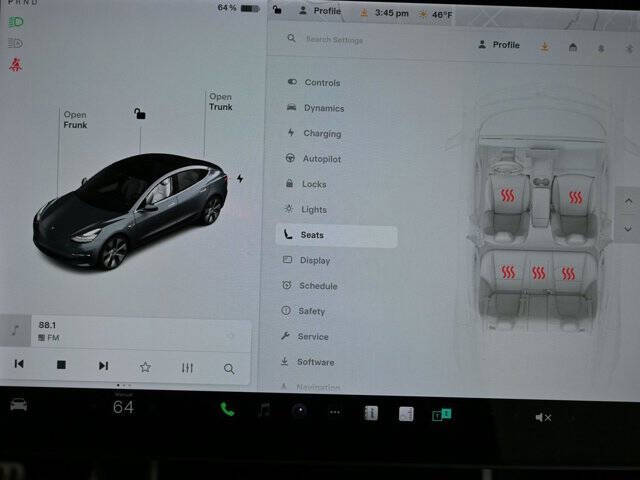Image resolution: width=640 pixels, height=480 pixels.
Task: Open the Dynamics settings menu
Action: click(315, 108)
